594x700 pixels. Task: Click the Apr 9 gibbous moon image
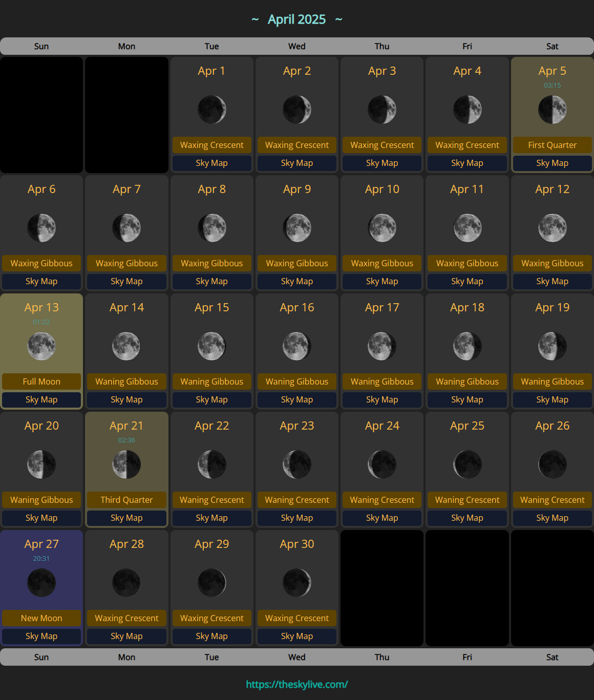[297, 228]
